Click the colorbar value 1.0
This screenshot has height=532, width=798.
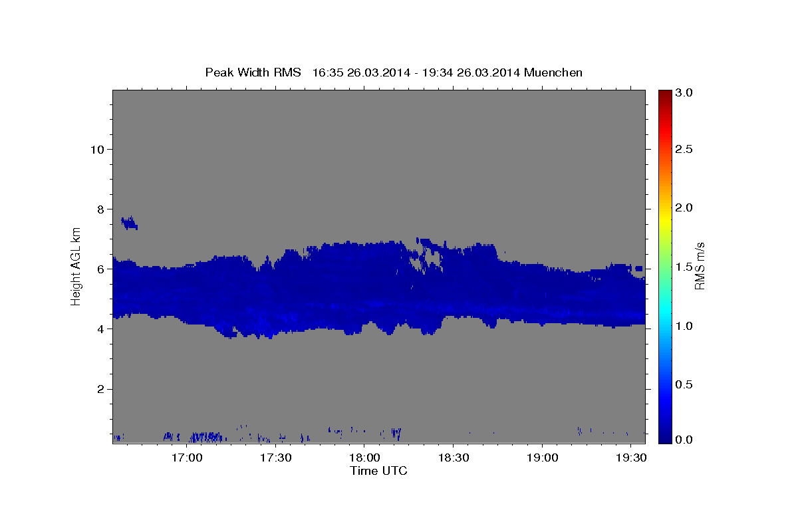point(684,326)
